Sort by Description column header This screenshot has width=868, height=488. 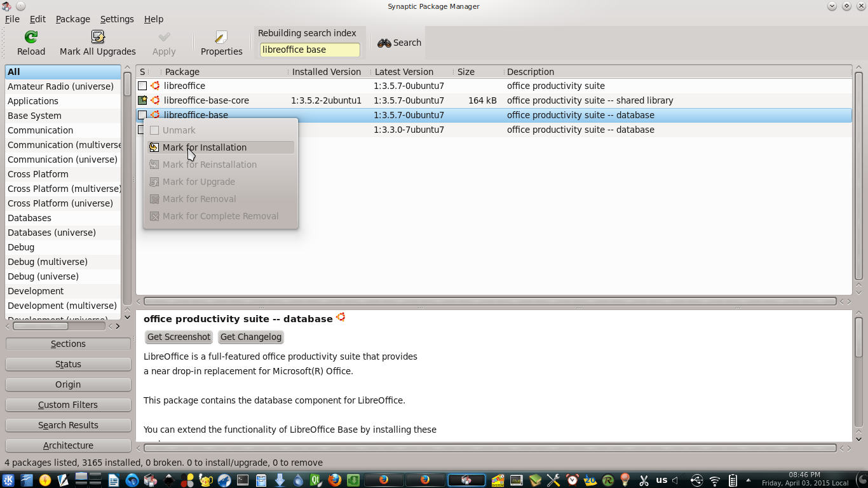click(677, 72)
